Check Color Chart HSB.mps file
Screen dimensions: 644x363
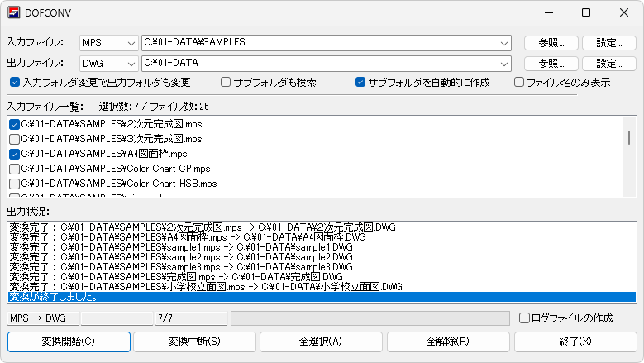click(x=14, y=184)
